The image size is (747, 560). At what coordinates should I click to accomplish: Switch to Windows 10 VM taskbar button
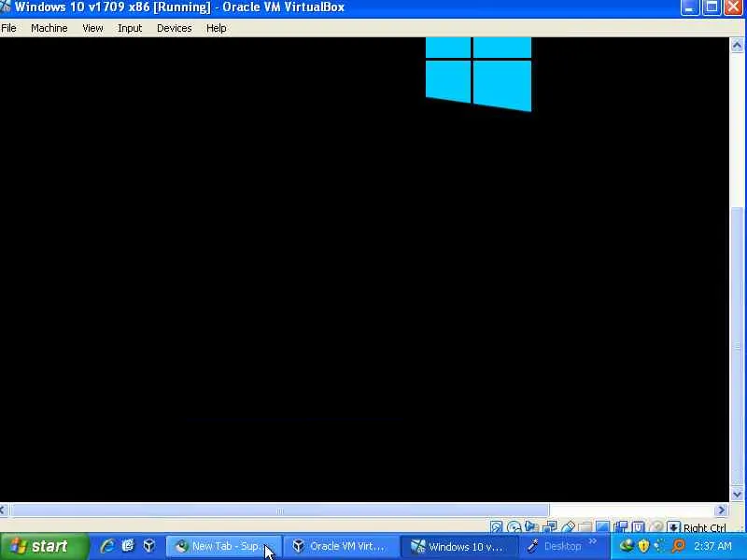click(460, 546)
